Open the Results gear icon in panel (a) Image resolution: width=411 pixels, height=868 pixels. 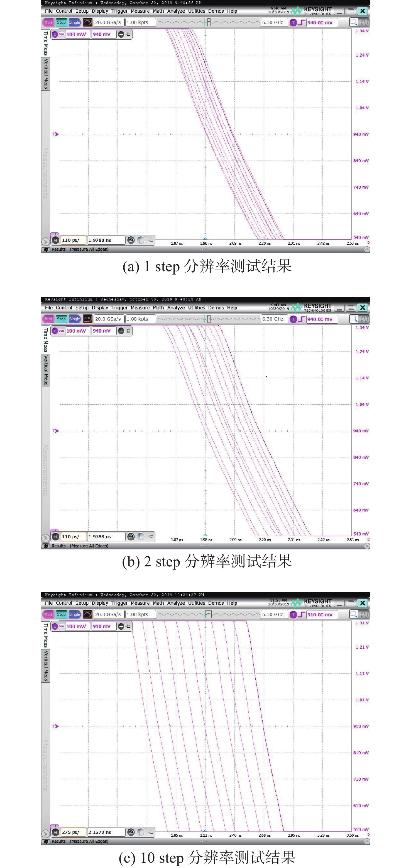tap(46, 250)
